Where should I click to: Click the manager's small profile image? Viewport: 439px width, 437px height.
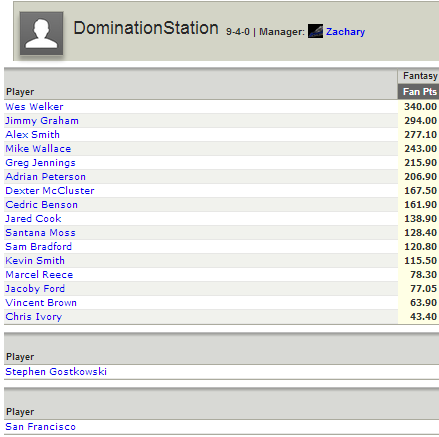click(x=315, y=31)
